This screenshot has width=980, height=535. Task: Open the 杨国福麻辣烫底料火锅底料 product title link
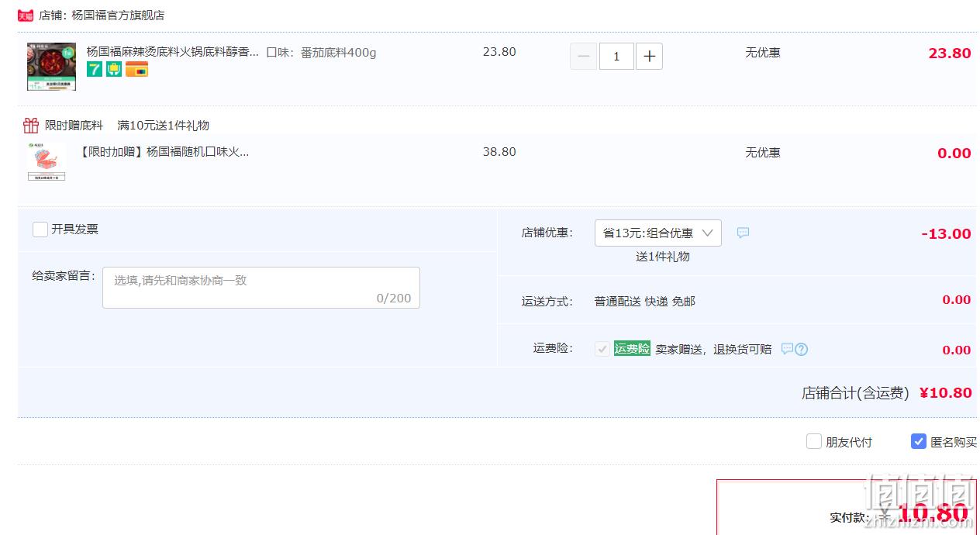[x=173, y=52]
